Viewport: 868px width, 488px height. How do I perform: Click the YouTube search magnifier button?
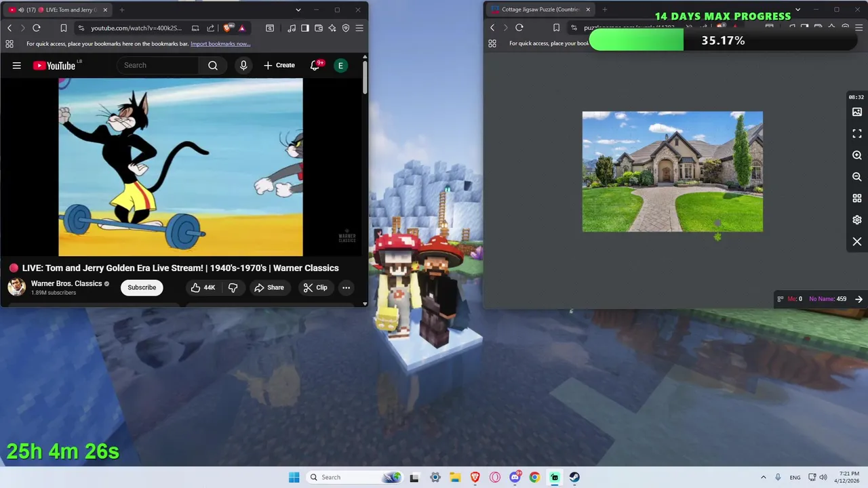click(x=213, y=65)
